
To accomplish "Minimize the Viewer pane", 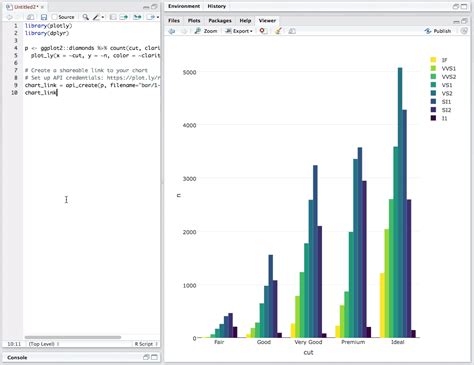I will (x=456, y=21).
